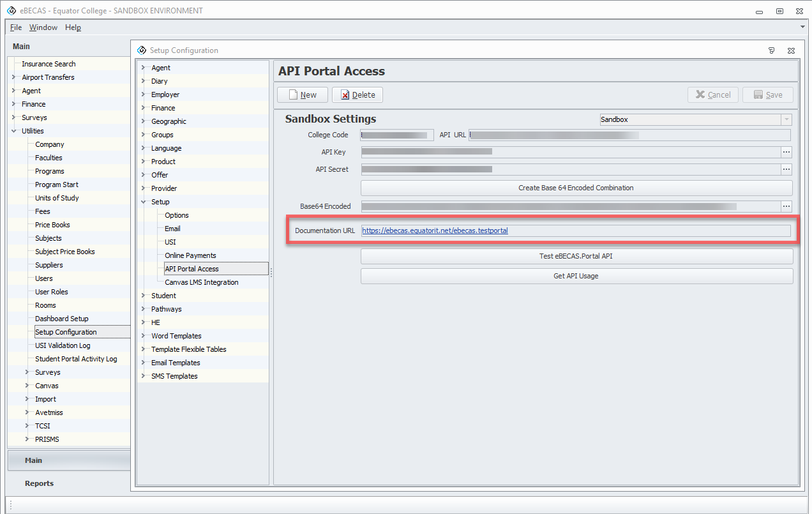Click the College Code input field
Screen dimensions: 812x514
click(396, 135)
